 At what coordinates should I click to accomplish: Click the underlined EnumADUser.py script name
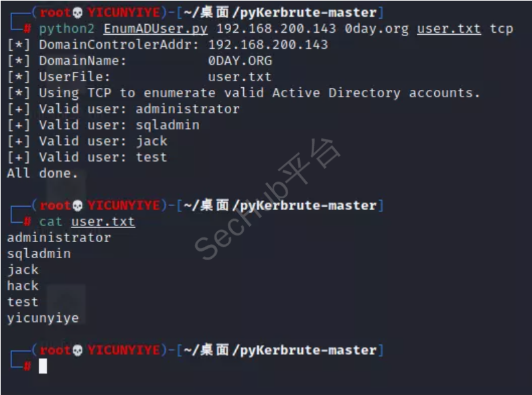click(x=155, y=29)
